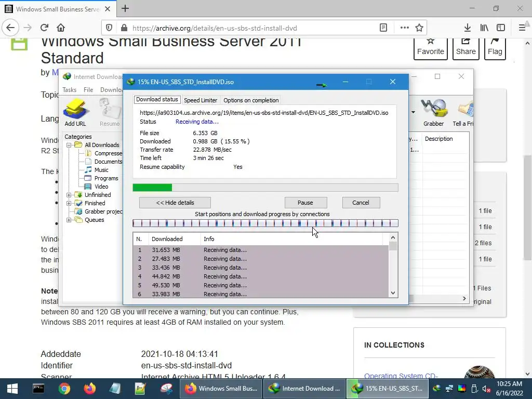Click IDM list horizontal scroll right arrow

(x=464, y=298)
